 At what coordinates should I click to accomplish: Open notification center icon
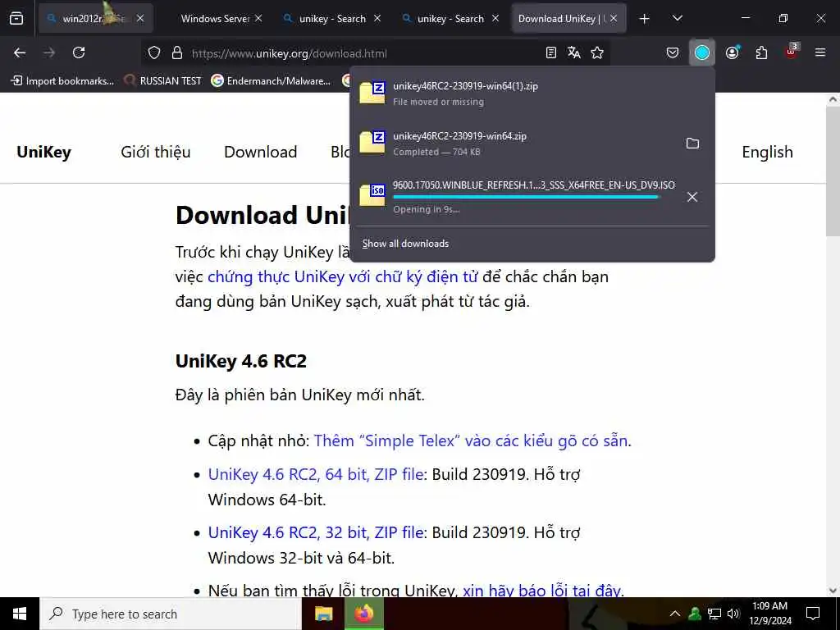(813, 614)
